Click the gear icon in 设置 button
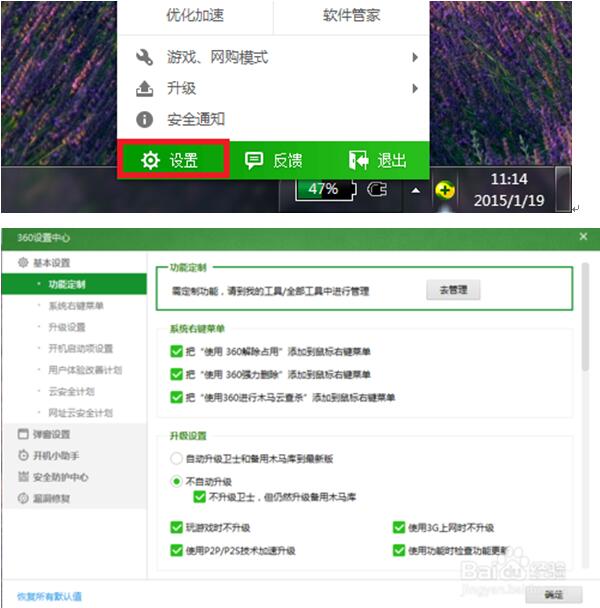 [x=150, y=160]
